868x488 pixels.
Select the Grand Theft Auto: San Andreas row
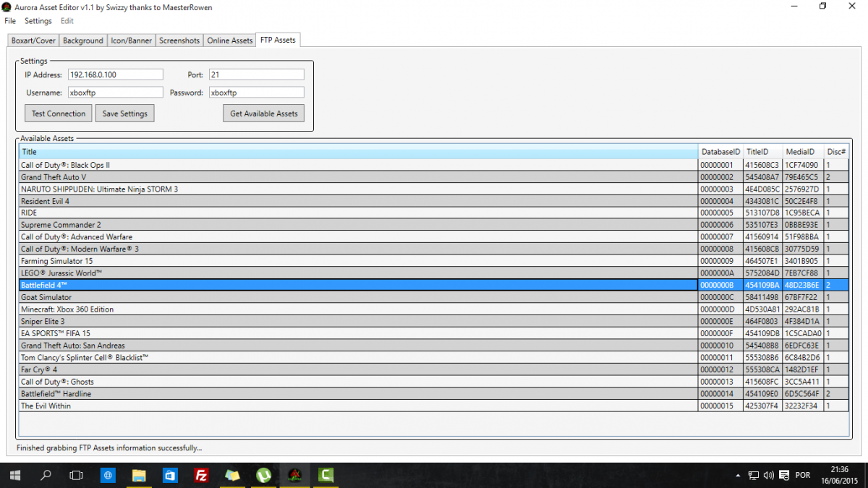(434, 346)
